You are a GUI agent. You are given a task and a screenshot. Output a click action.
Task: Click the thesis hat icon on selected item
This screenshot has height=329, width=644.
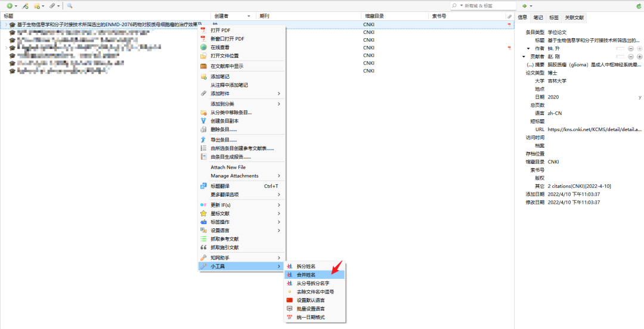(x=13, y=24)
